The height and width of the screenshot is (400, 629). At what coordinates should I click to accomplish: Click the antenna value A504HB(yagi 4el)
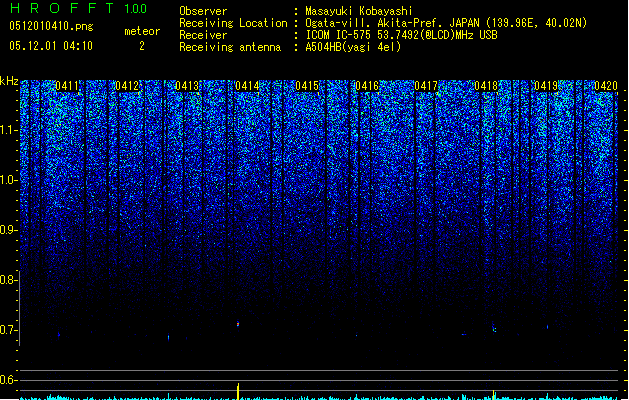click(353, 47)
